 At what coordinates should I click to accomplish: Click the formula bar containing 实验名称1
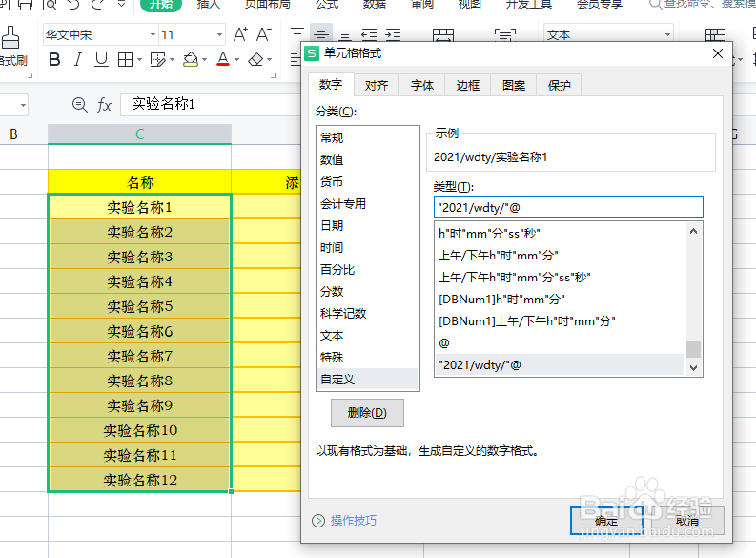coord(211,105)
